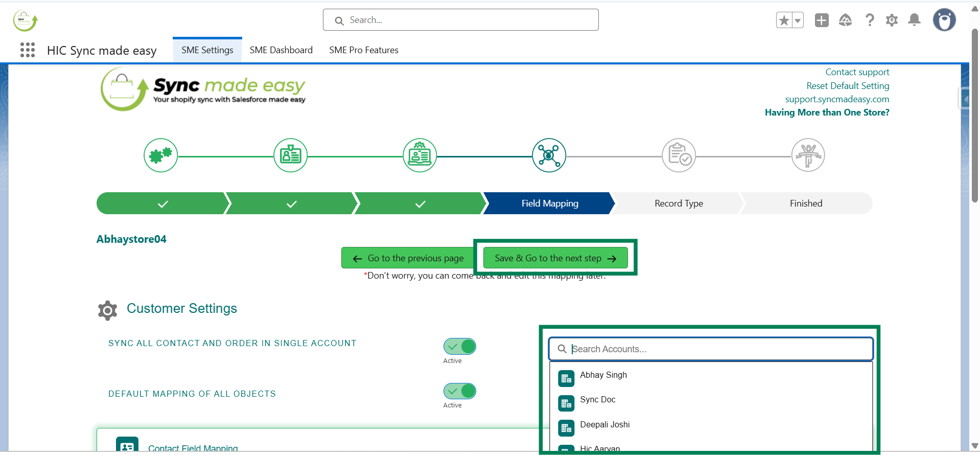Click the third step configuration icon

[420, 155]
